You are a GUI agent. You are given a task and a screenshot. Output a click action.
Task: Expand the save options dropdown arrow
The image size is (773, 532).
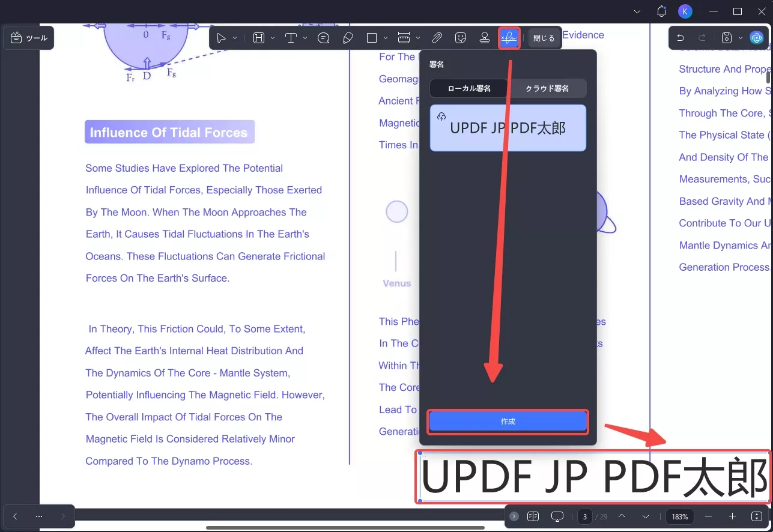point(741,38)
